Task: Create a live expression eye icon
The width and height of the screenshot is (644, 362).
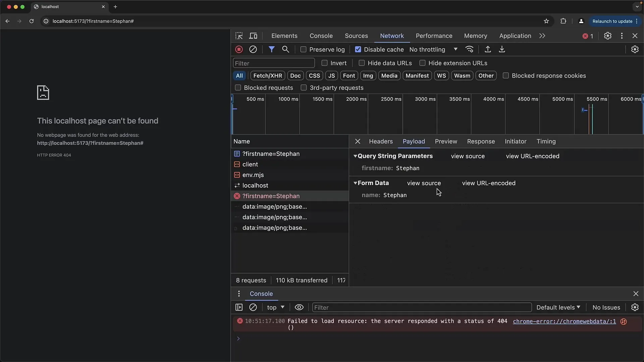Action: (299, 307)
